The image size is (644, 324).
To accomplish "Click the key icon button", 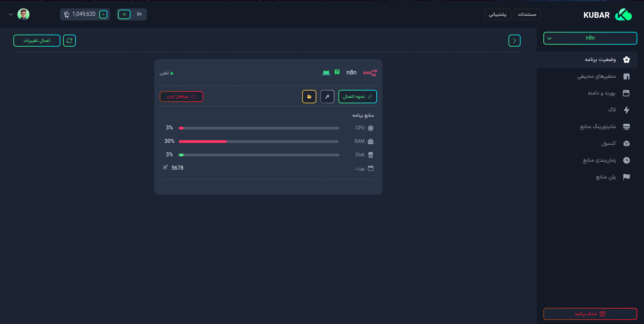I will pos(327,97).
